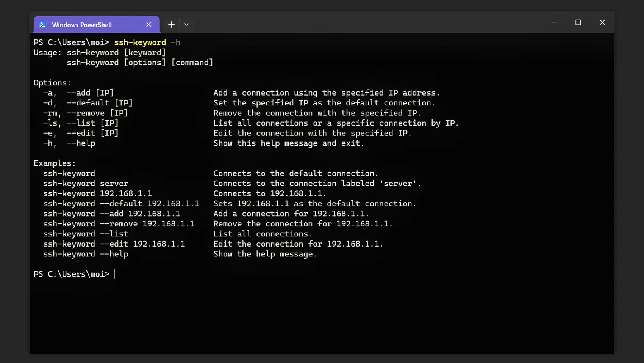Viewport: 644px width, 363px height.
Task: Click the "ssh-keyword --list" example command
Action: (86, 234)
